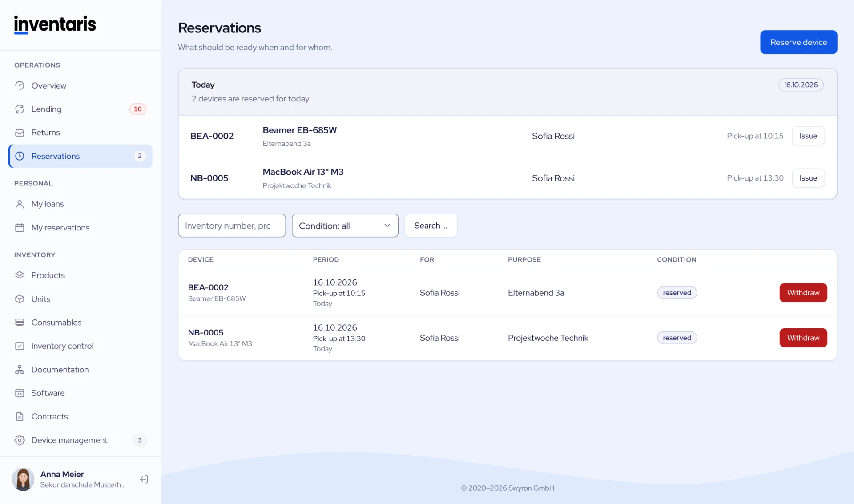Viewport: 854px width, 504px height.
Task: Click the Contracts document icon
Action: 20,416
